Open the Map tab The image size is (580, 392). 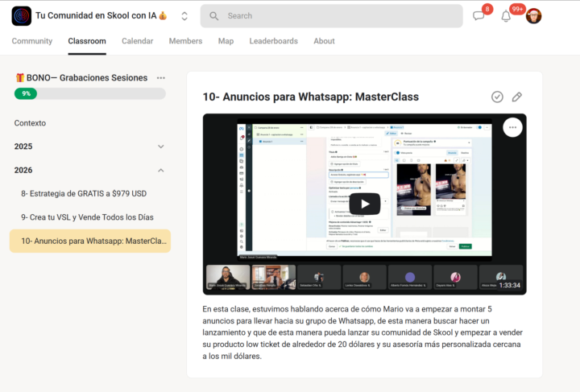click(x=226, y=41)
